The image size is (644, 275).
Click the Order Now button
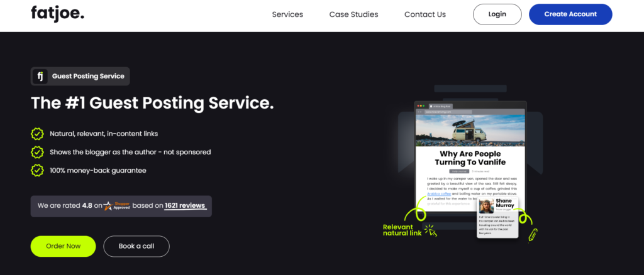click(64, 246)
